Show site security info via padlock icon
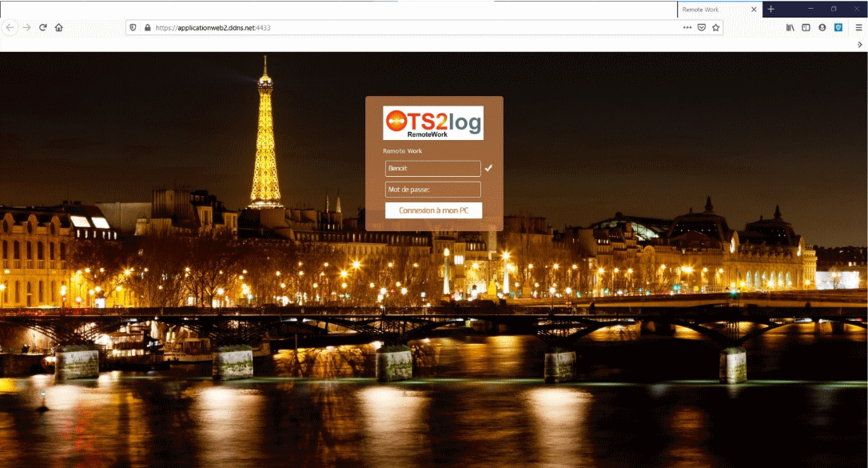This screenshot has height=468, width=868. click(148, 27)
